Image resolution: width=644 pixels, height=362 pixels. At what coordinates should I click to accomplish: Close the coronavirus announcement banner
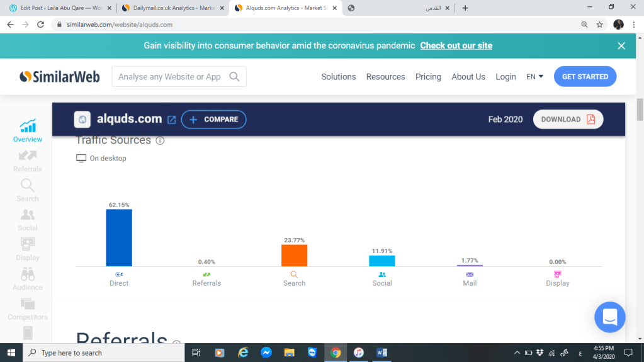point(621,46)
